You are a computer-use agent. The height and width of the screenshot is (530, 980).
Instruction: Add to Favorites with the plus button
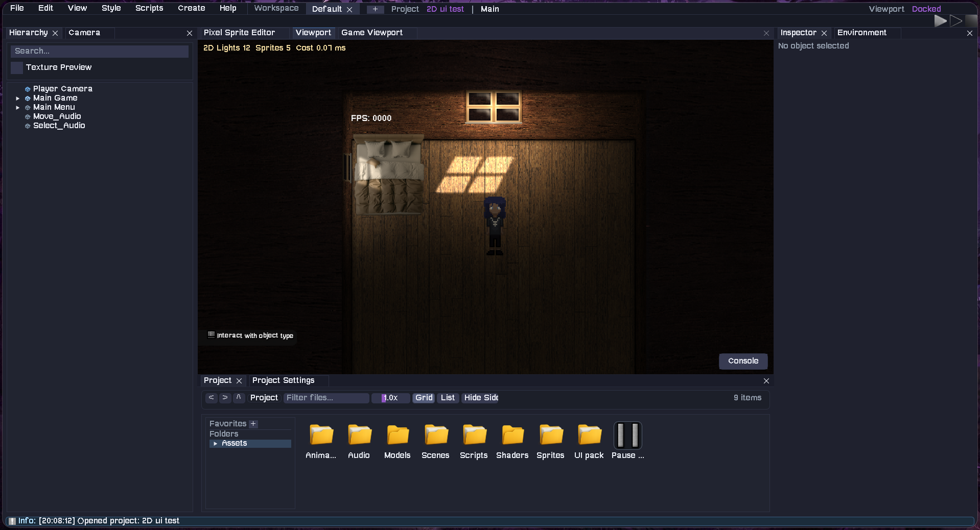click(253, 423)
